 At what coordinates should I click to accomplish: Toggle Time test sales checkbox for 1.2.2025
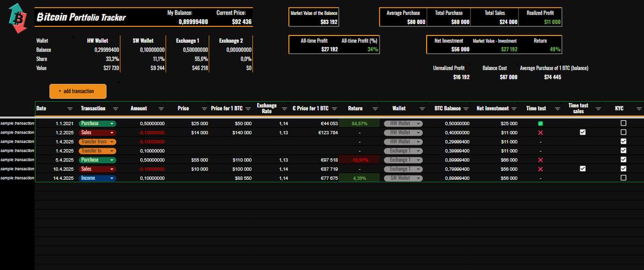click(x=583, y=133)
